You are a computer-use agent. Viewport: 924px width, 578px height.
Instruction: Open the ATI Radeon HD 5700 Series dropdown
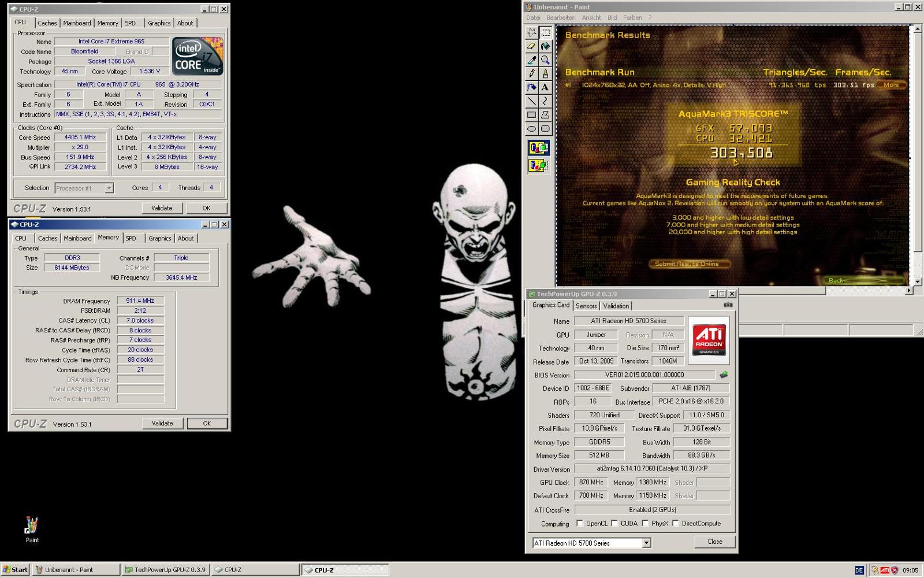pos(592,543)
